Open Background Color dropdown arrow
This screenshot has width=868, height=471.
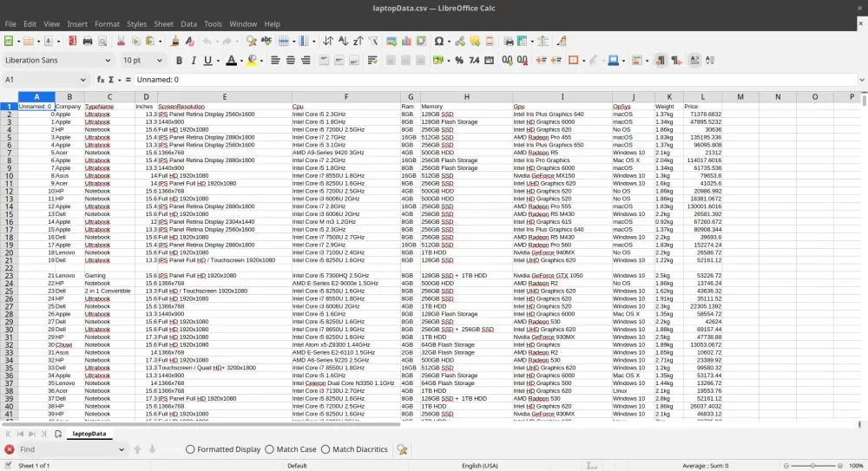[261, 61]
